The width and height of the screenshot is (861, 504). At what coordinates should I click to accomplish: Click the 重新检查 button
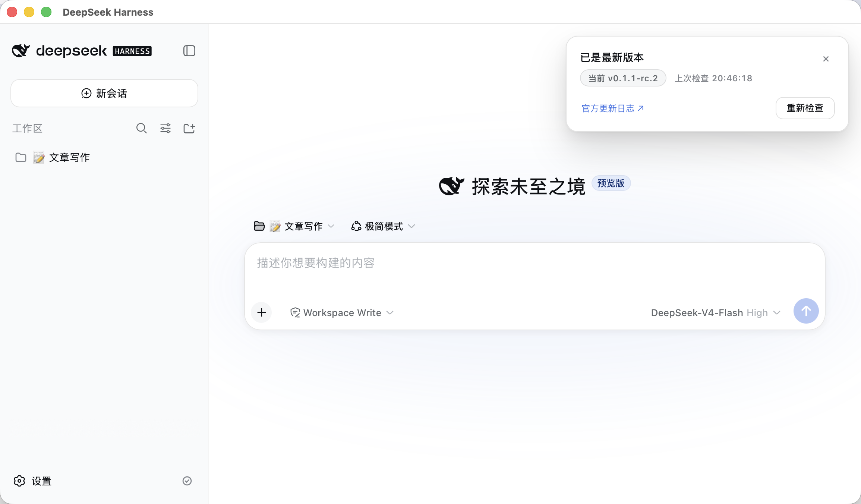[805, 108]
